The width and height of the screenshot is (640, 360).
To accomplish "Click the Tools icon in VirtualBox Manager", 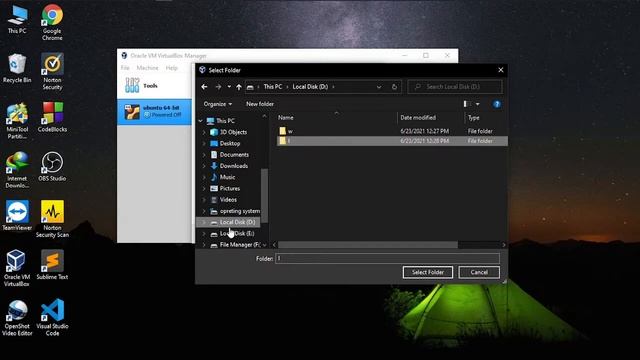I will tap(132, 85).
